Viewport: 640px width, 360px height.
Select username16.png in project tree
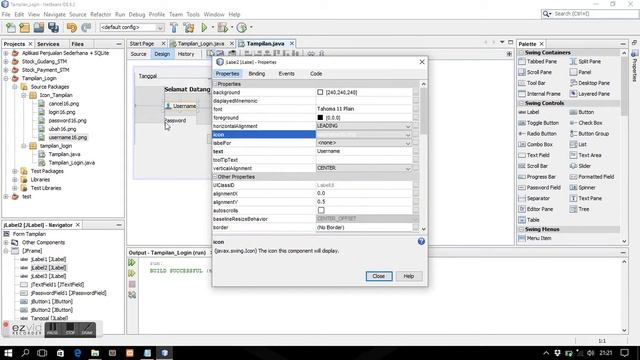pyautogui.click(x=68, y=137)
